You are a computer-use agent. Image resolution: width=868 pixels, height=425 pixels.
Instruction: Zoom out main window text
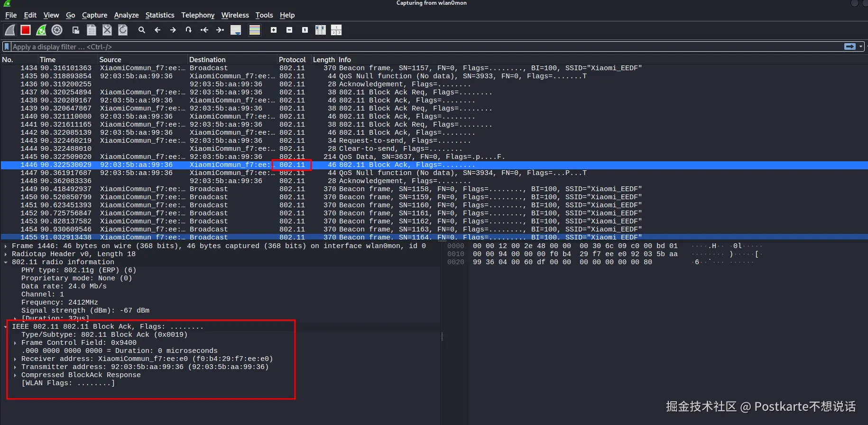coord(289,30)
